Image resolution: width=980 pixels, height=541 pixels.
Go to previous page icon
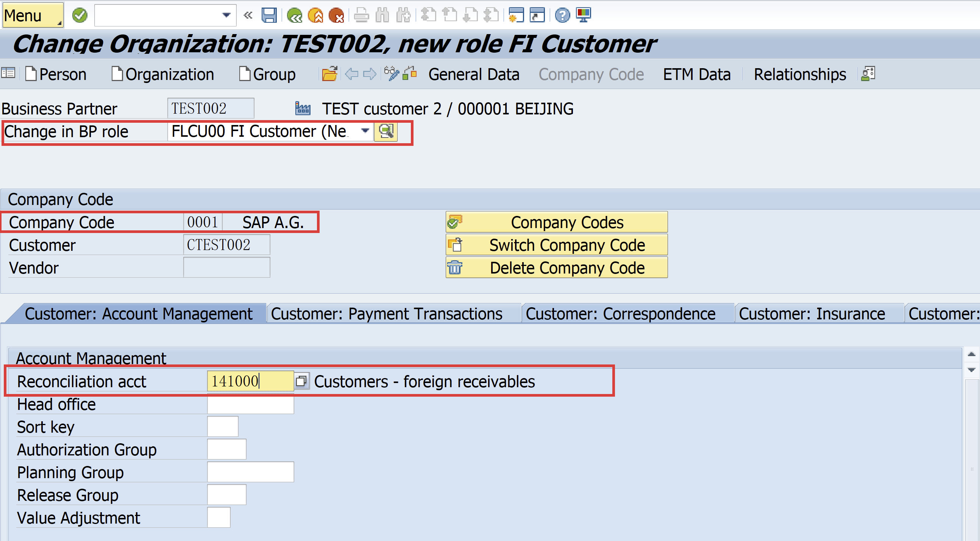450,15
